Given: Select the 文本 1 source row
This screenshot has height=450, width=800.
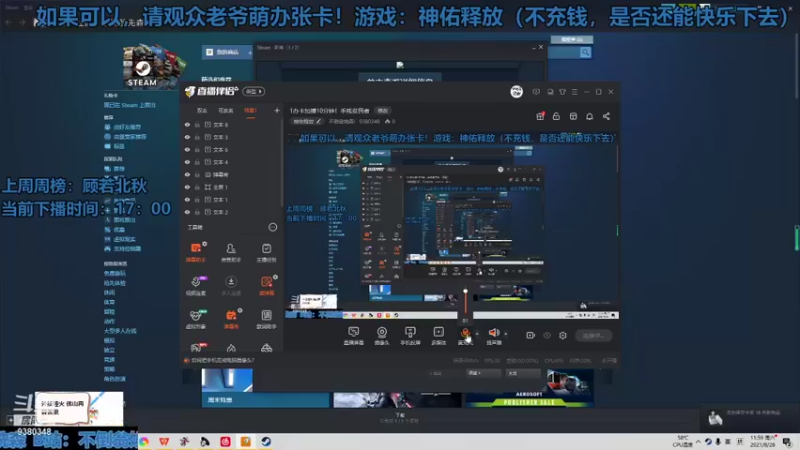Looking at the screenshot, I should click(232, 199).
